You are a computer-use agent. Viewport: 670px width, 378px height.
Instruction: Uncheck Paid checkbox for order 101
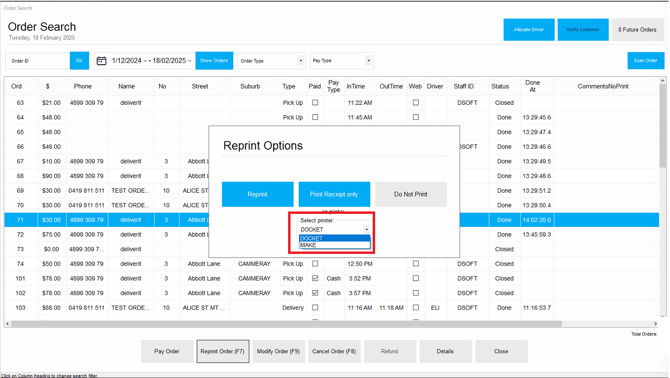click(315, 278)
